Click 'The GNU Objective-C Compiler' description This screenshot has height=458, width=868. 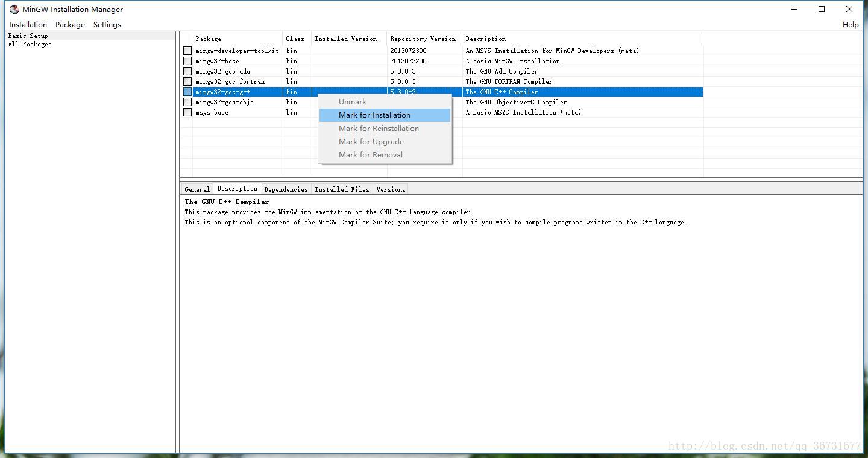click(x=516, y=102)
